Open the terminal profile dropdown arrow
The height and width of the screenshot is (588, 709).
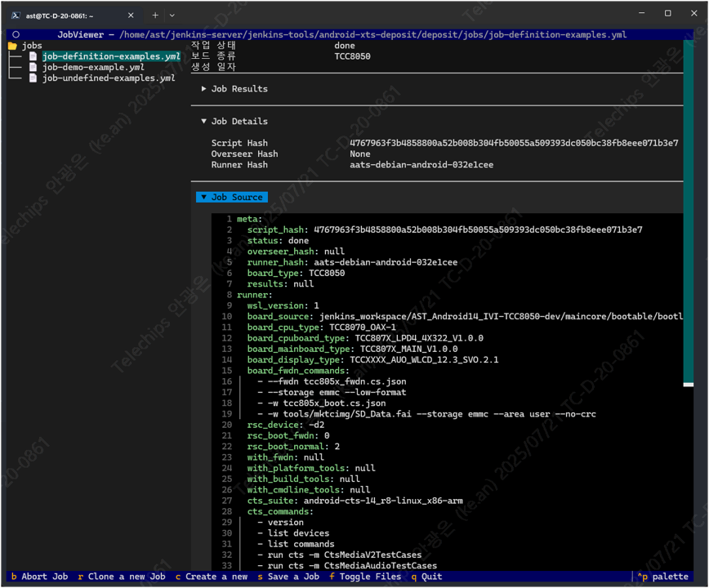pyautogui.click(x=172, y=15)
